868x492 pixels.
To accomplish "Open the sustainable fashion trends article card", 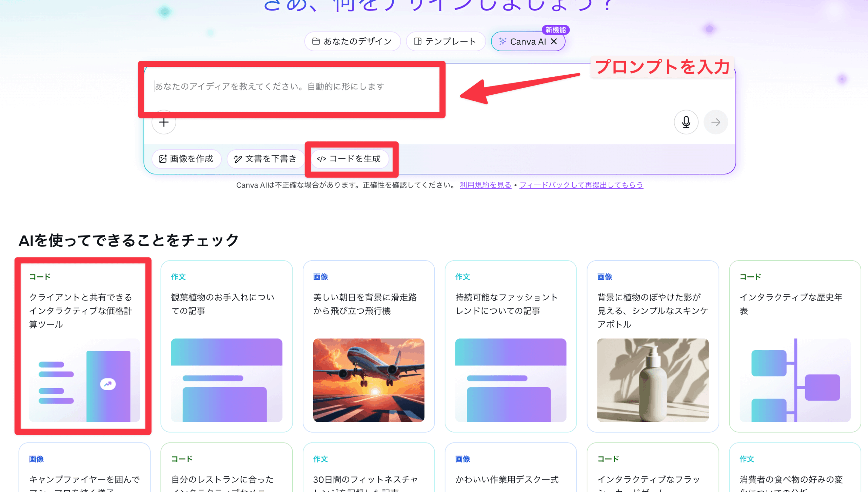I will pyautogui.click(x=510, y=346).
